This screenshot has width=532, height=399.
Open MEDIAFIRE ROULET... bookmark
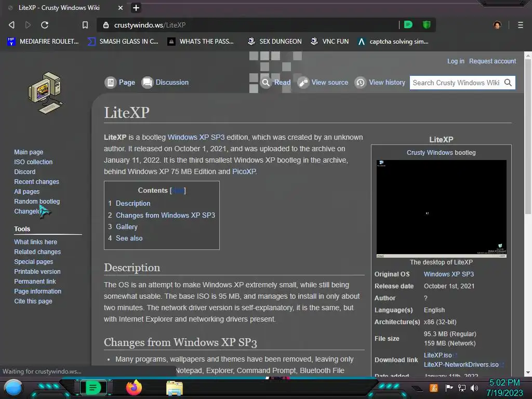pyautogui.click(x=43, y=42)
